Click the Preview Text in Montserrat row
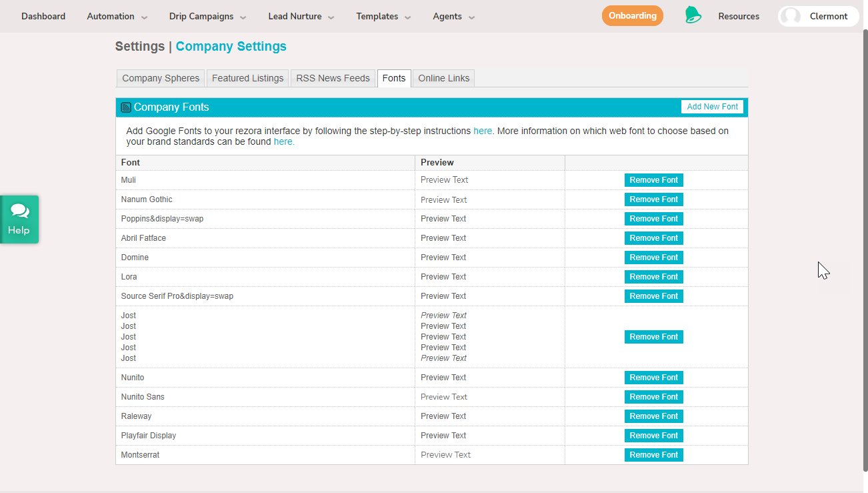This screenshot has width=868, height=493. (445, 455)
